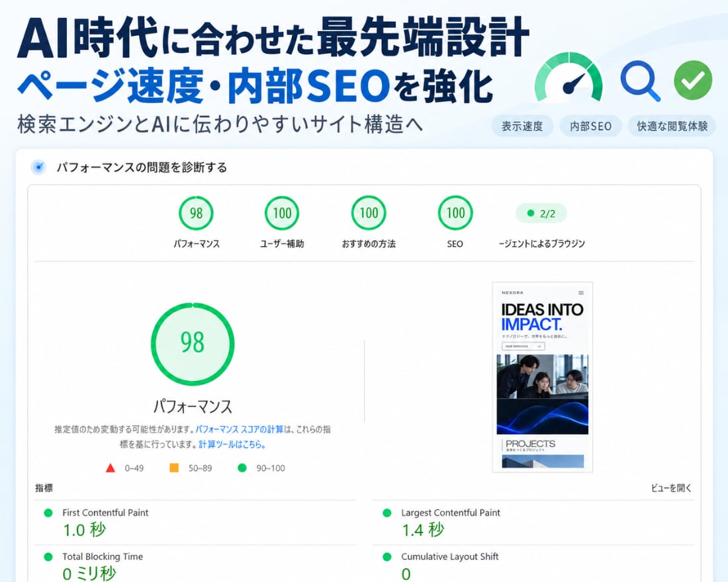Click the 指標 section heading
This screenshot has height=582, width=728.
44,488
